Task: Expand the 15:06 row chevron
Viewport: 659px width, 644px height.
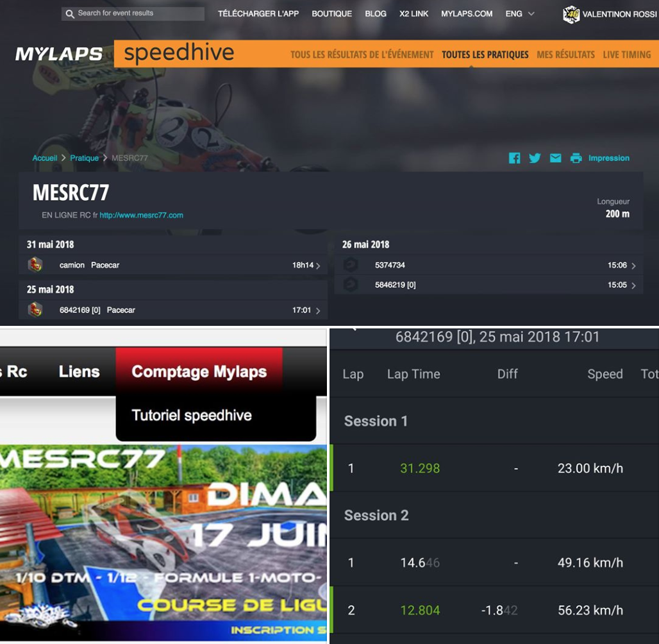Action: (x=633, y=266)
